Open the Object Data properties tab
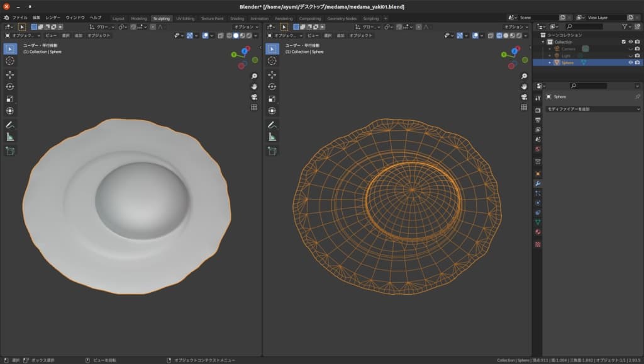Image resolution: width=644 pixels, height=364 pixels. coord(538,222)
